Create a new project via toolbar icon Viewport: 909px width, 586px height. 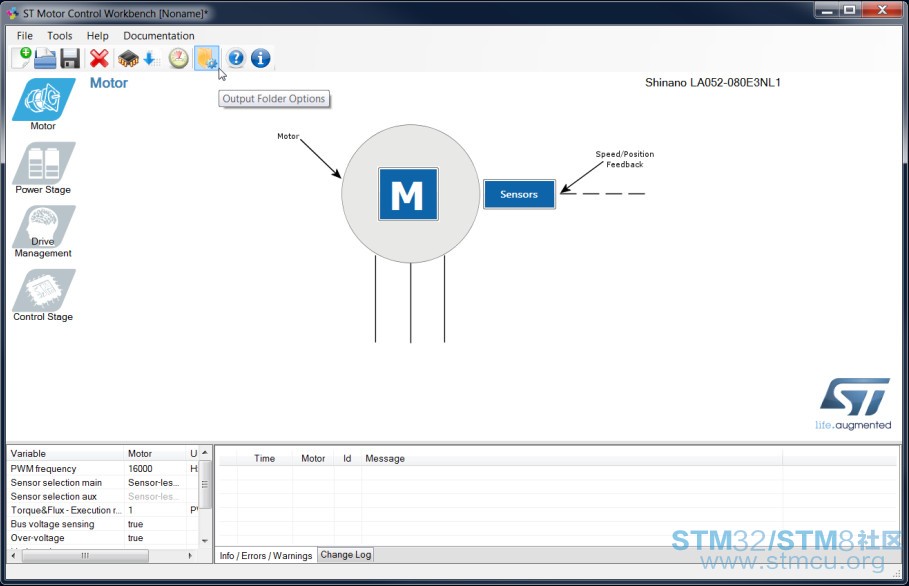click(x=21, y=58)
